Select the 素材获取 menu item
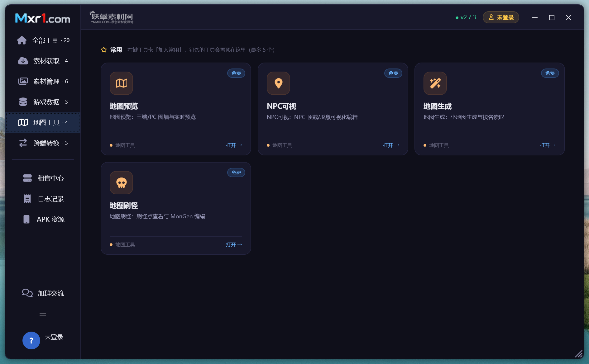This screenshot has height=364, width=589. (43, 61)
